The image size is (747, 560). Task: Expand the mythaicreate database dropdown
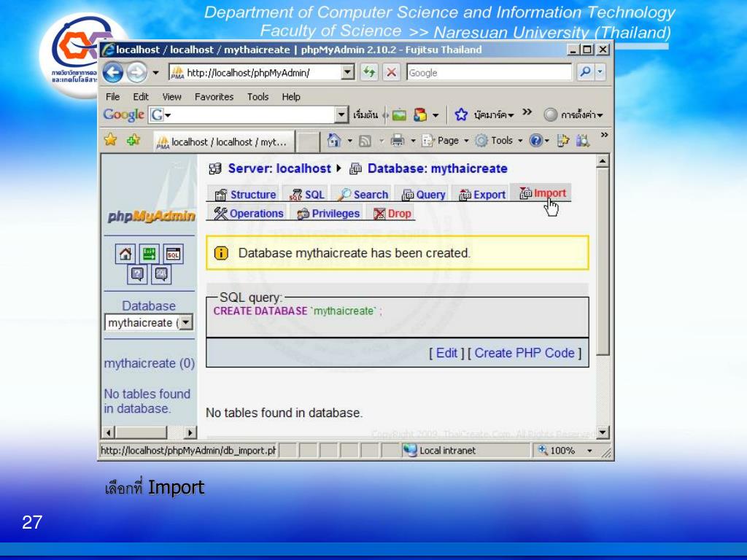pos(186,322)
